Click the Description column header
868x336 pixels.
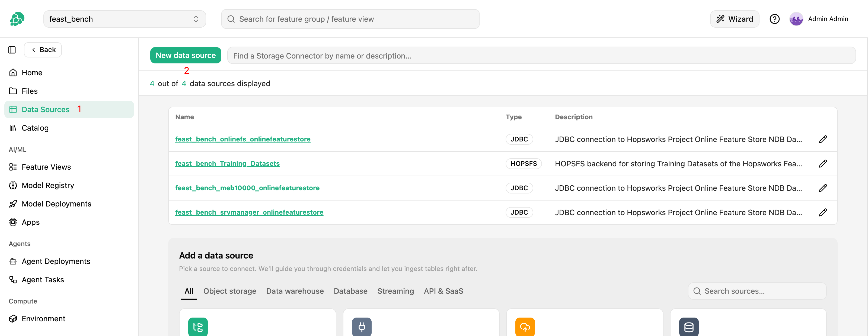(x=574, y=117)
